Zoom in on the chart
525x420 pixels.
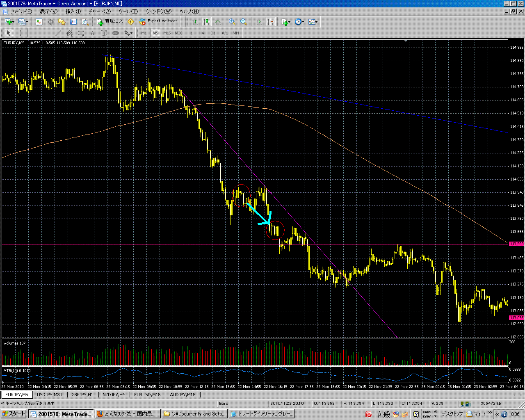(232, 22)
